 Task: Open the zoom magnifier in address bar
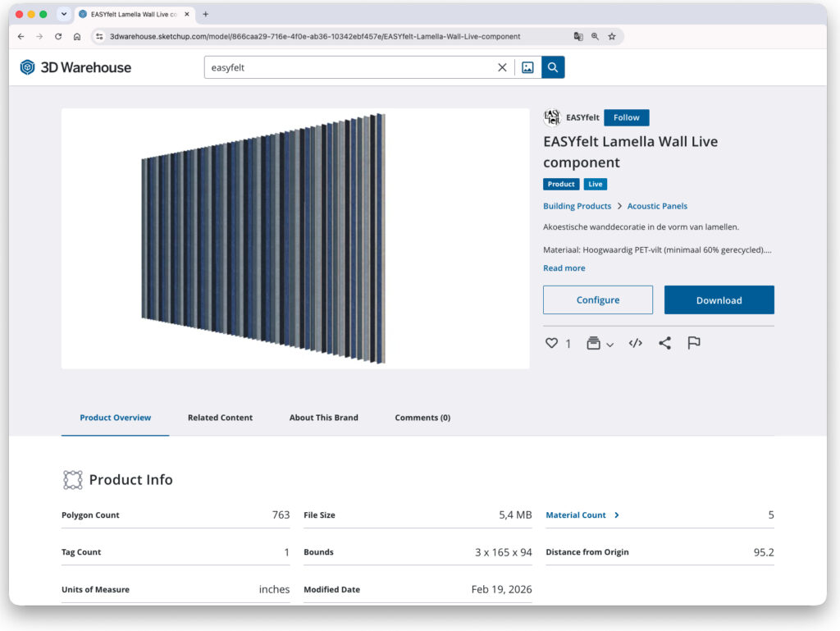tap(596, 36)
